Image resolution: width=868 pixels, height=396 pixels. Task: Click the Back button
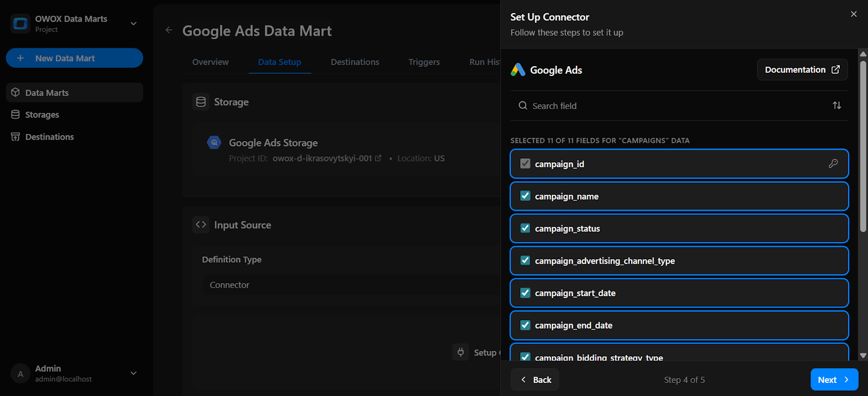(535, 380)
